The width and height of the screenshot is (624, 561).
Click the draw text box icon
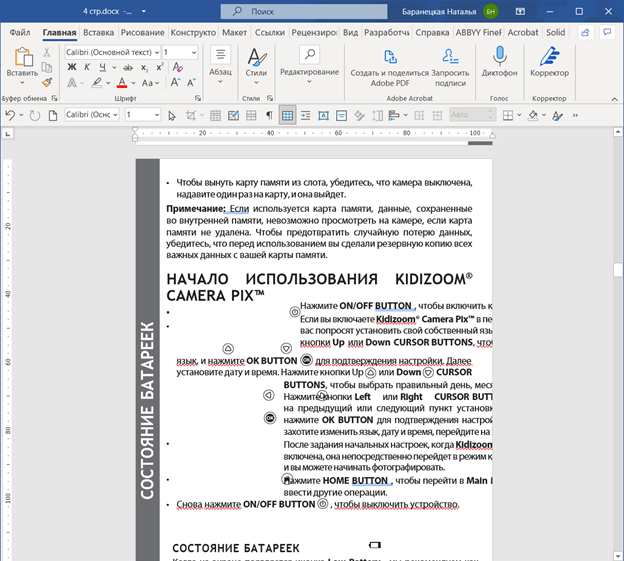click(x=323, y=115)
